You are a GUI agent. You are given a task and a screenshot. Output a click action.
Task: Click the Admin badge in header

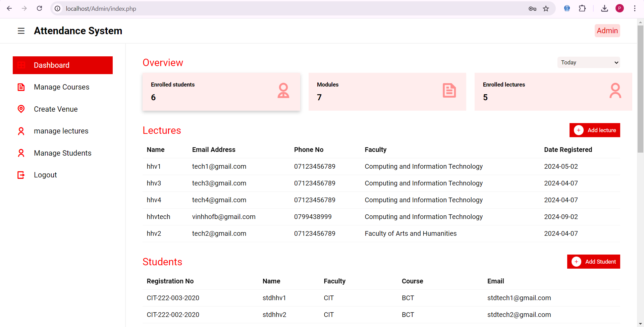607,31
